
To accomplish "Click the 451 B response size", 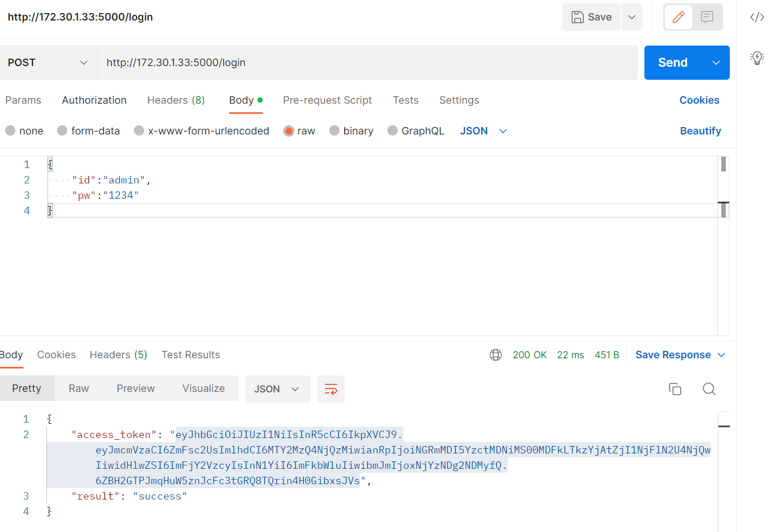I will [x=607, y=355].
